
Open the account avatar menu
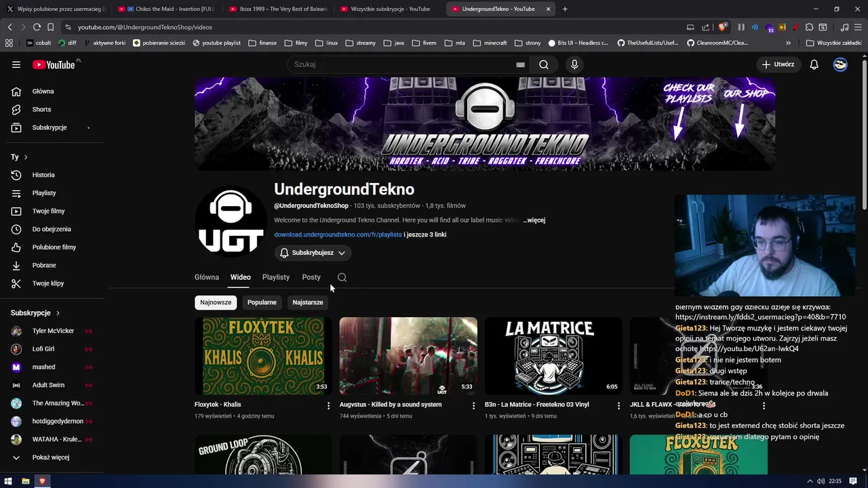(x=840, y=64)
